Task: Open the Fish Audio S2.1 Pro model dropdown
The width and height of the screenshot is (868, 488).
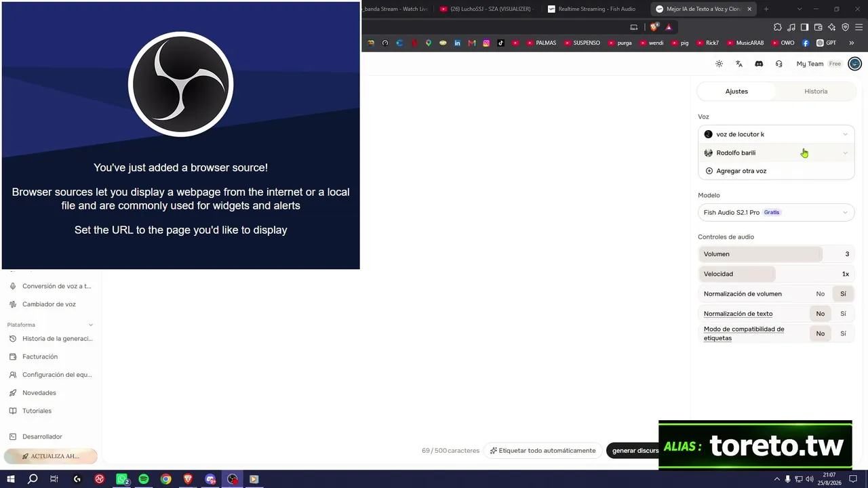Action: (776, 212)
